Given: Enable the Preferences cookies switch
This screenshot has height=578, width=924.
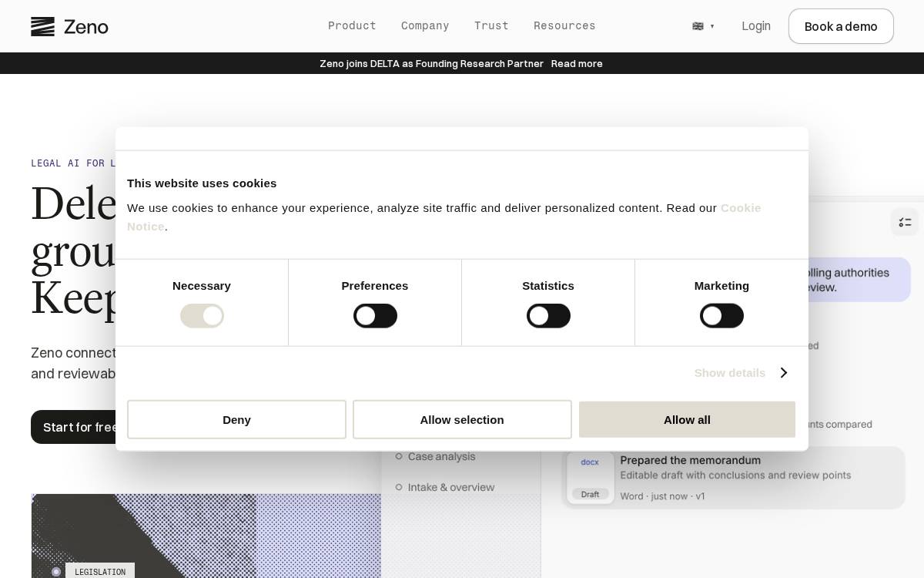Looking at the screenshot, I should pos(375,316).
